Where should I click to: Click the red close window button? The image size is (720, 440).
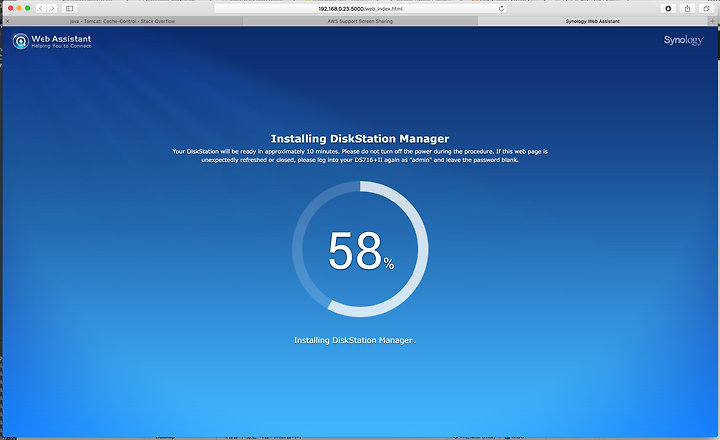pyautogui.click(x=11, y=8)
